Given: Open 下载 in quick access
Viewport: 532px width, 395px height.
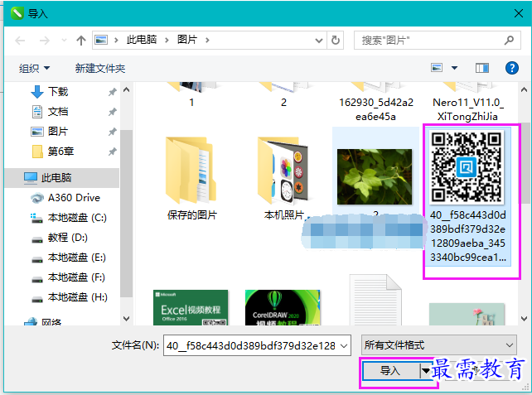Looking at the screenshot, I should (58, 92).
